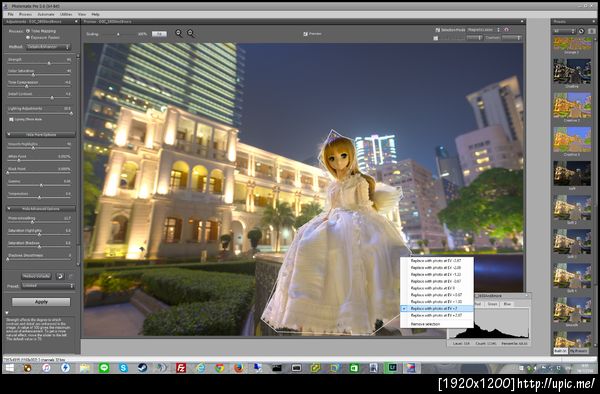This screenshot has width=600, height=394.
Task: Select the Tone Mapping process option
Action: [28, 31]
